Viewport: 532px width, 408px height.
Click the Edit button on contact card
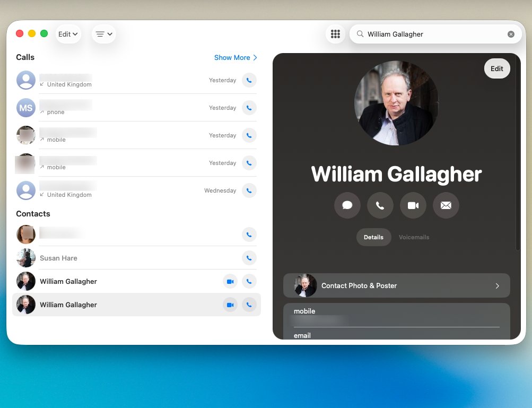coord(496,69)
